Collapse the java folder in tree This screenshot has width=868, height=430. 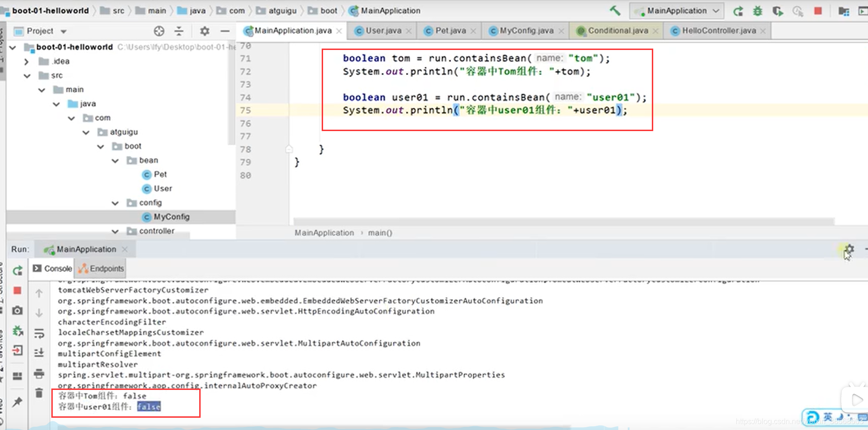[x=57, y=104]
